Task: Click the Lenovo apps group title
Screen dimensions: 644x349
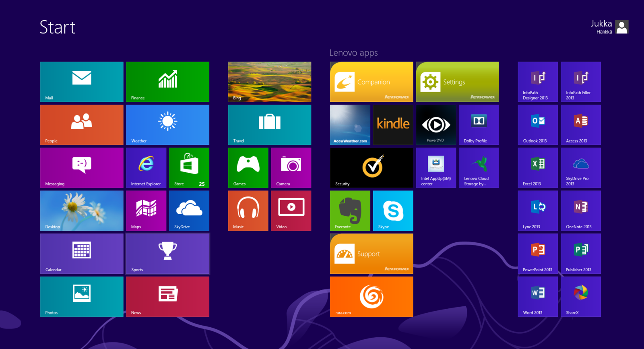Action: point(353,53)
